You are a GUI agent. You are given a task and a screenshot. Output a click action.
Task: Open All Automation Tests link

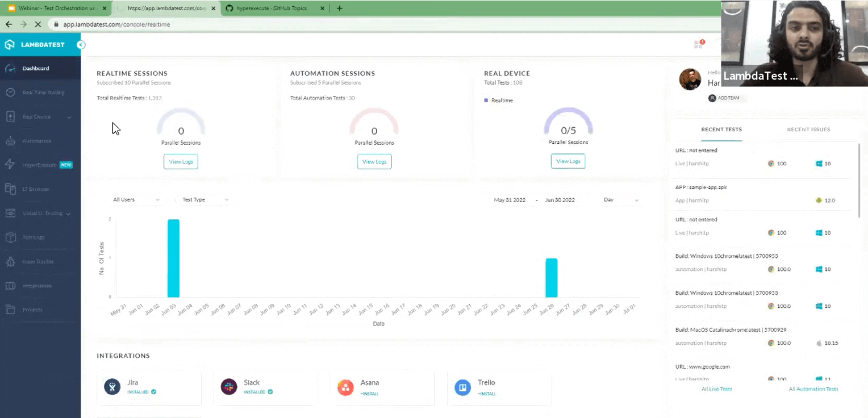point(813,388)
